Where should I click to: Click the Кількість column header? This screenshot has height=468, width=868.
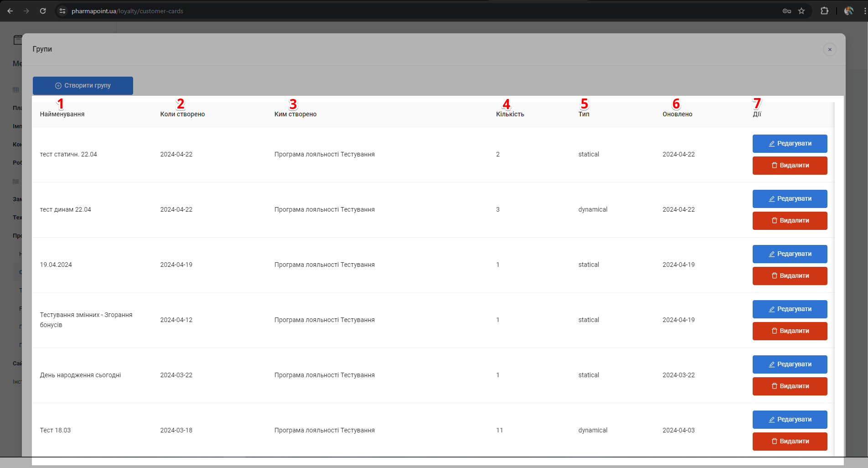coord(510,114)
